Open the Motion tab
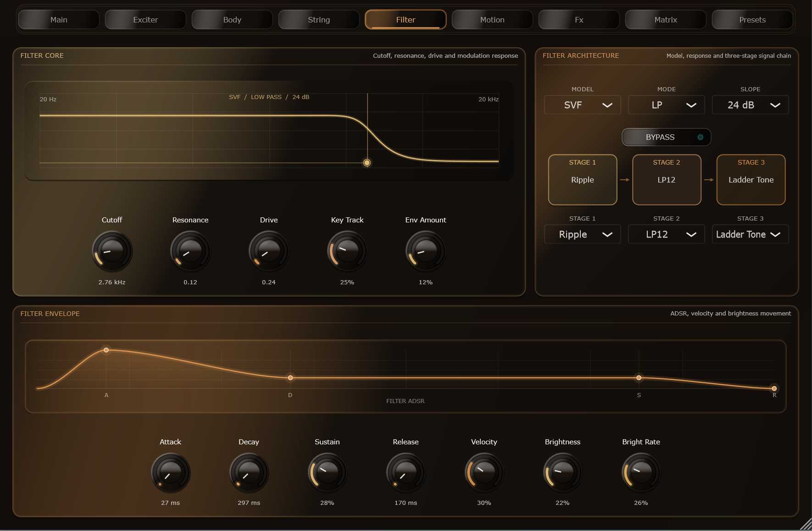The width and height of the screenshot is (812, 531). point(492,20)
